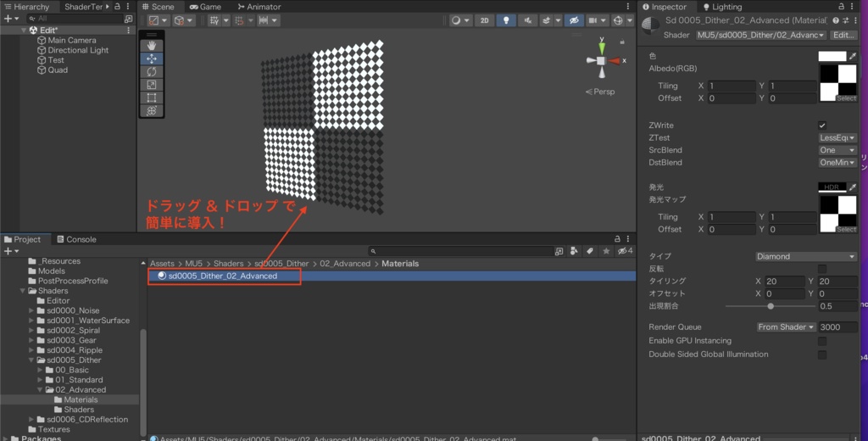Click the orientation gizmo green Y axis

(x=601, y=47)
